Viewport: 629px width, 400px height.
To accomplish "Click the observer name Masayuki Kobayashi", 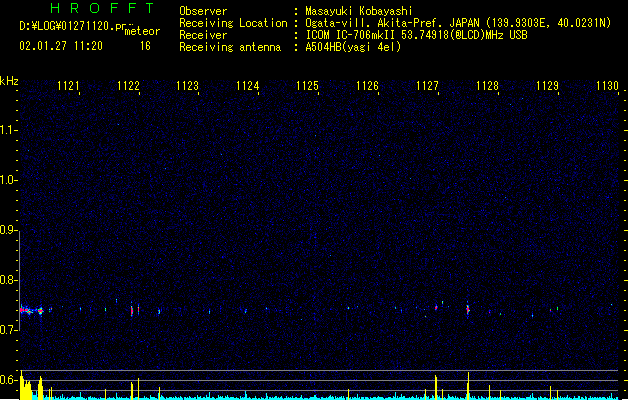I will click(x=359, y=11).
